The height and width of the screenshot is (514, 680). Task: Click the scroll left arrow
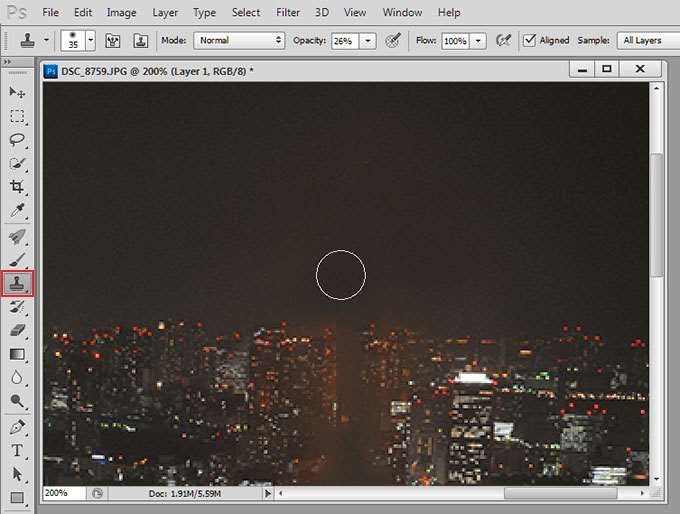point(281,493)
